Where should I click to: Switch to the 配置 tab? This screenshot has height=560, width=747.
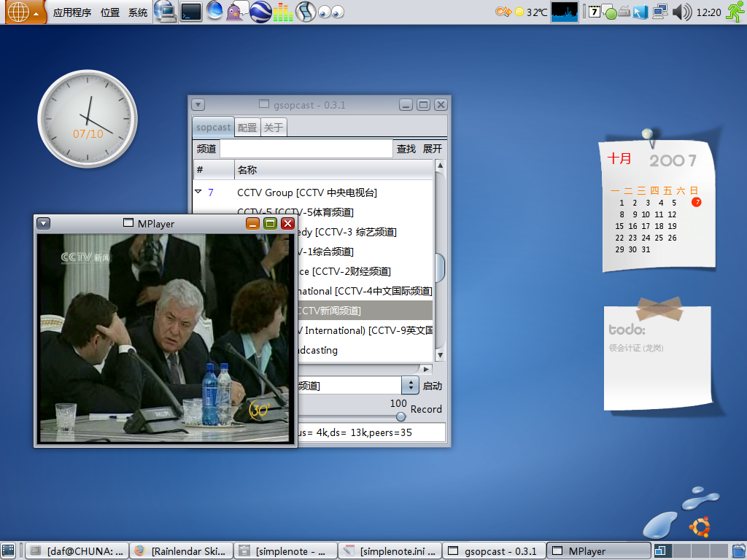247,128
